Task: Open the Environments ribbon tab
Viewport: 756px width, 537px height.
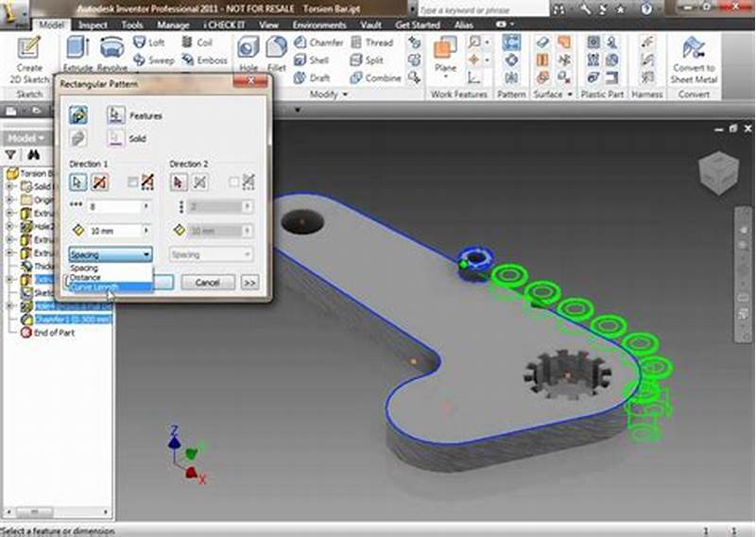Action: tap(319, 26)
